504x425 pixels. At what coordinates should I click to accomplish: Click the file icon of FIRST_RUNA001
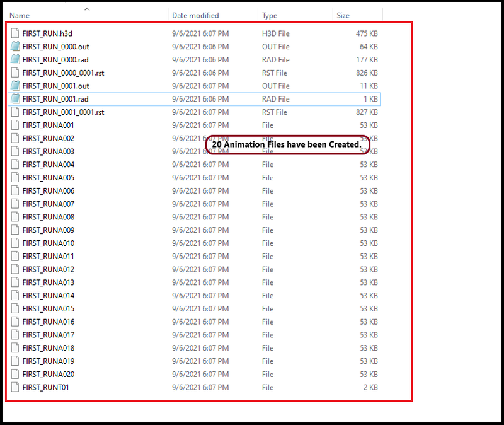(x=15, y=125)
